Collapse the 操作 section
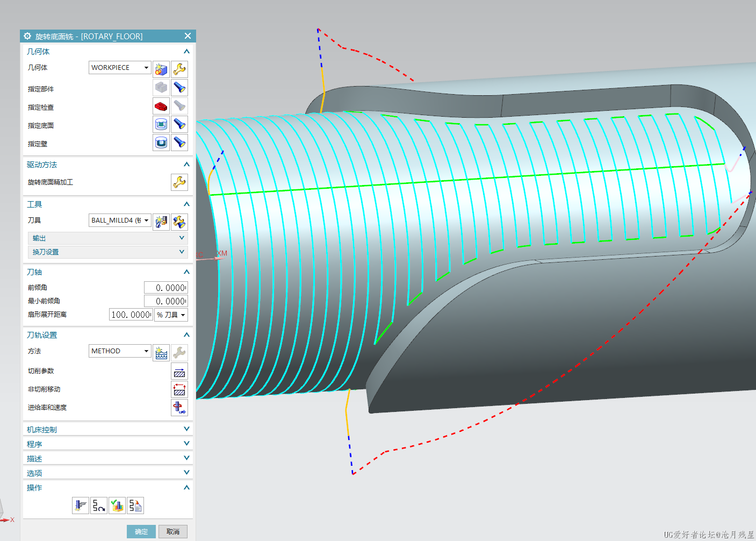 [x=186, y=488]
